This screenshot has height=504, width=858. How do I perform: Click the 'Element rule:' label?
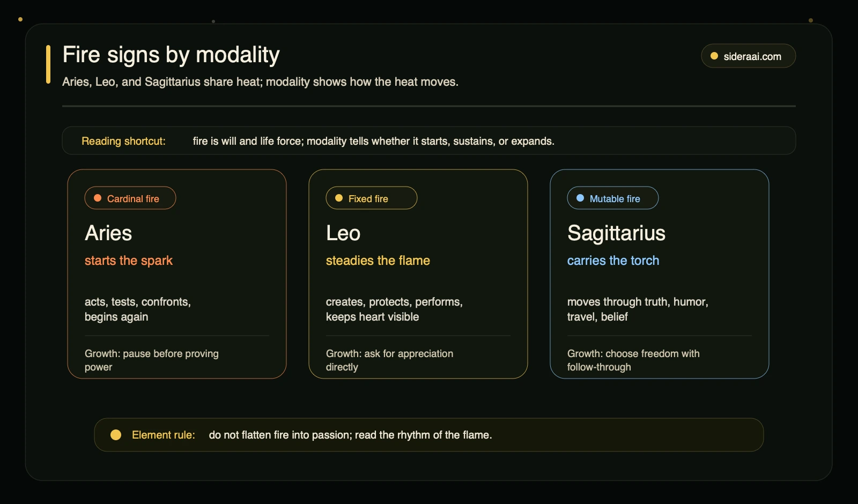coord(164,435)
